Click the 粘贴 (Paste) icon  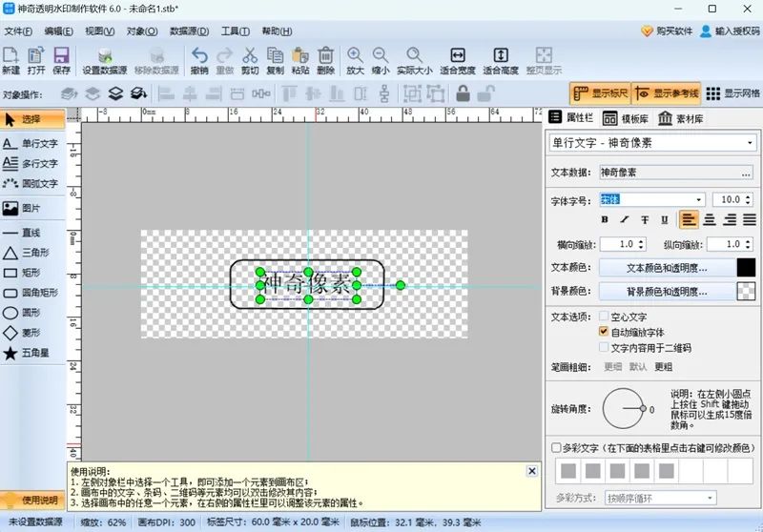300,60
